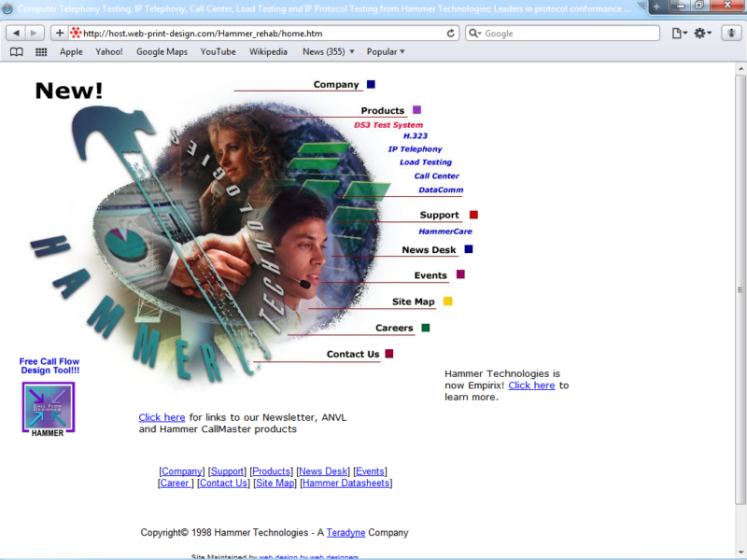
Task: Open the IP Telephony product link
Action: [415, 149]
